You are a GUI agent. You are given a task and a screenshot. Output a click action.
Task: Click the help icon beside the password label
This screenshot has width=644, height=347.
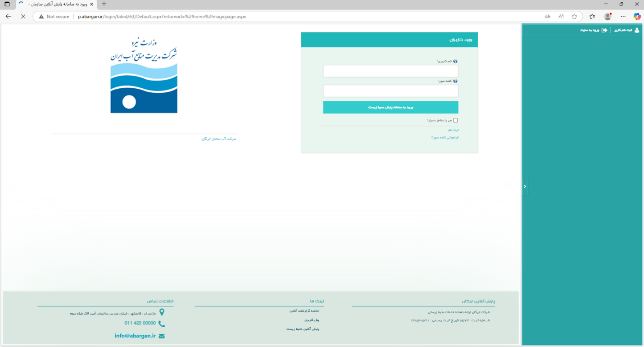pyautogui.click(x=455, y=81)
